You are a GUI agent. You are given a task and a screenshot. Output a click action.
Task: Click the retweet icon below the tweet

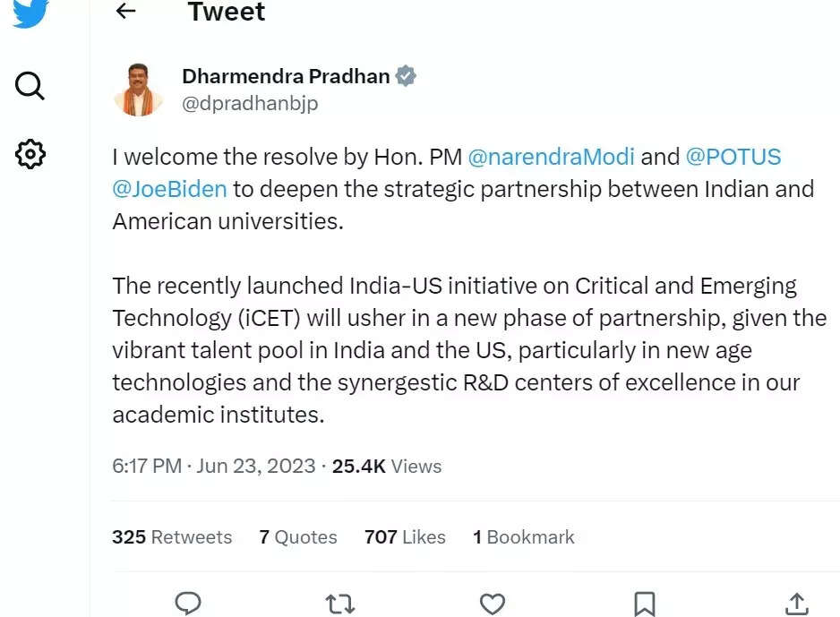(339, 604)
